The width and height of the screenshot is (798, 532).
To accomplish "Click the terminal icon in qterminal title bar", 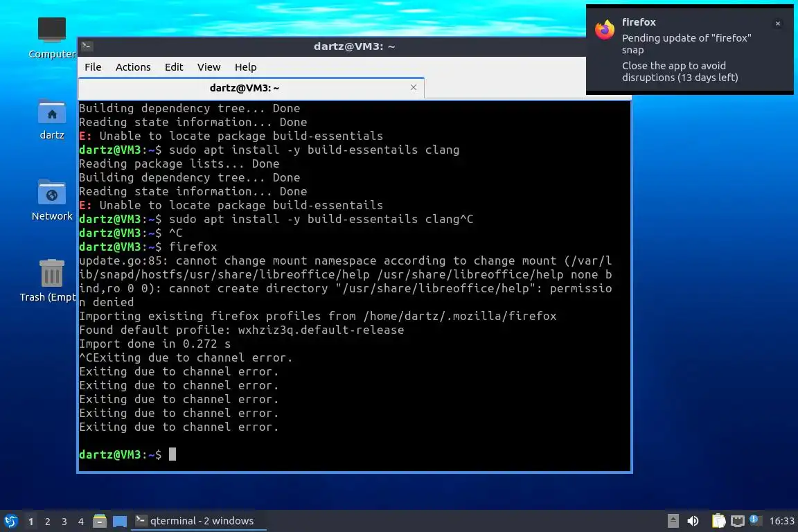I will point(87,46).
